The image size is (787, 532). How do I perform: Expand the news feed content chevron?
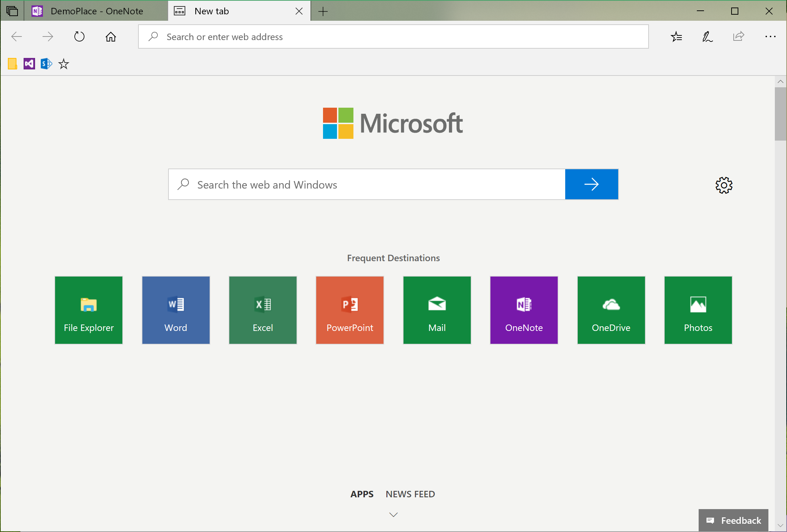[393, 514]
